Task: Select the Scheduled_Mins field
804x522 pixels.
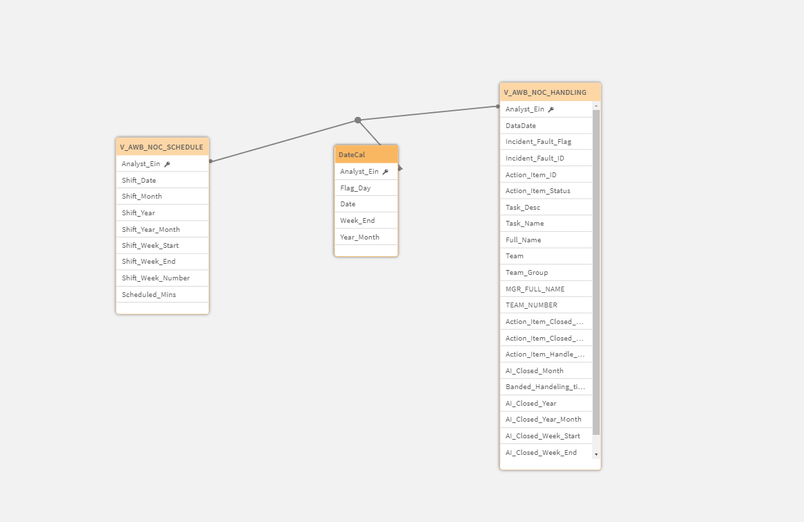Action: click(163, 294)
